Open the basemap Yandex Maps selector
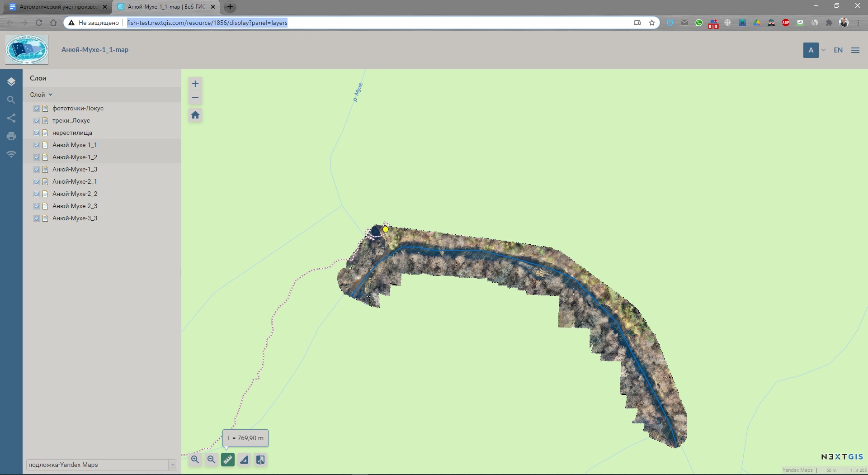868x475 pixels. pyautogui.click(x=101, y=465)
